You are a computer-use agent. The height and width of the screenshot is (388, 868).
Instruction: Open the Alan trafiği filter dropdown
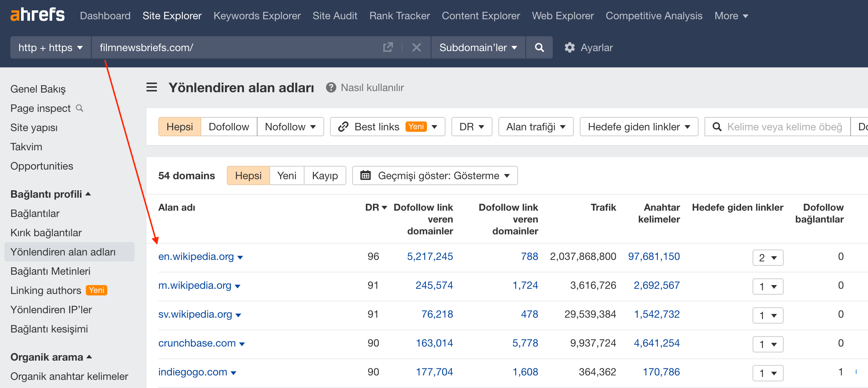point(536,127)
